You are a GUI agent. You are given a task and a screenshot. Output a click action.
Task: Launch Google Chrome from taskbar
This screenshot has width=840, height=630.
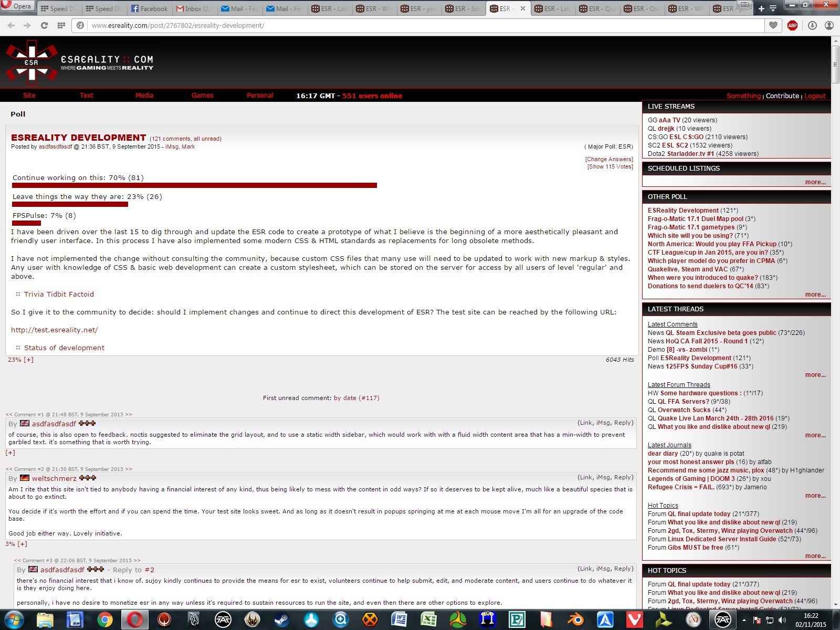(104, 620)
